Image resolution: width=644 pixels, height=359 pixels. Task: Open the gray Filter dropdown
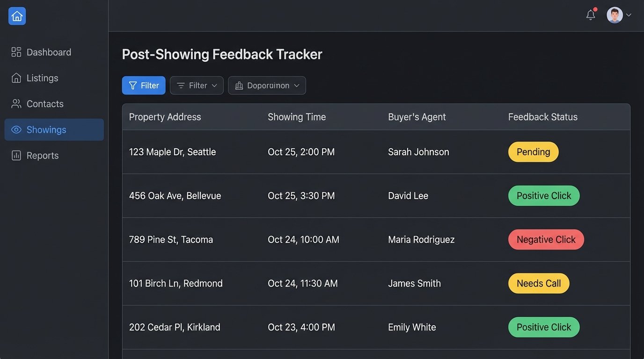[x=197, y=86]
